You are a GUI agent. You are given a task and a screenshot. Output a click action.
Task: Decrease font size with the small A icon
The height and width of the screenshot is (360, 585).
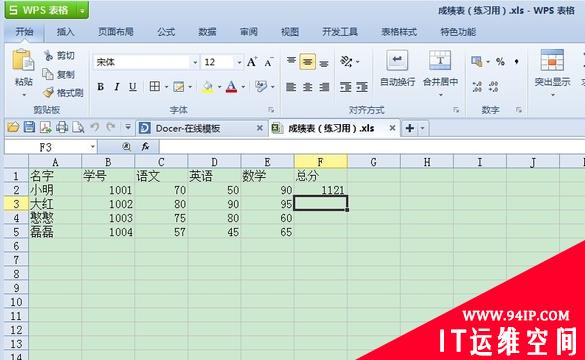(x=269, y=62)
